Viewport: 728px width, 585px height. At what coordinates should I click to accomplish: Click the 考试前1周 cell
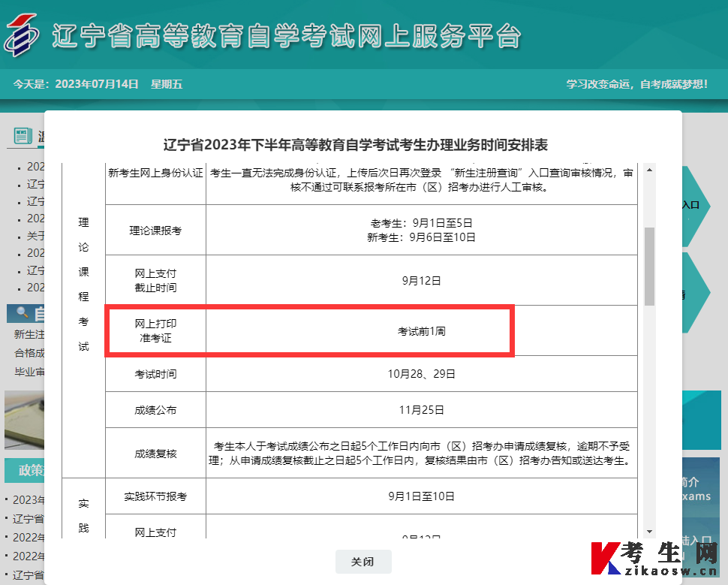422,331
